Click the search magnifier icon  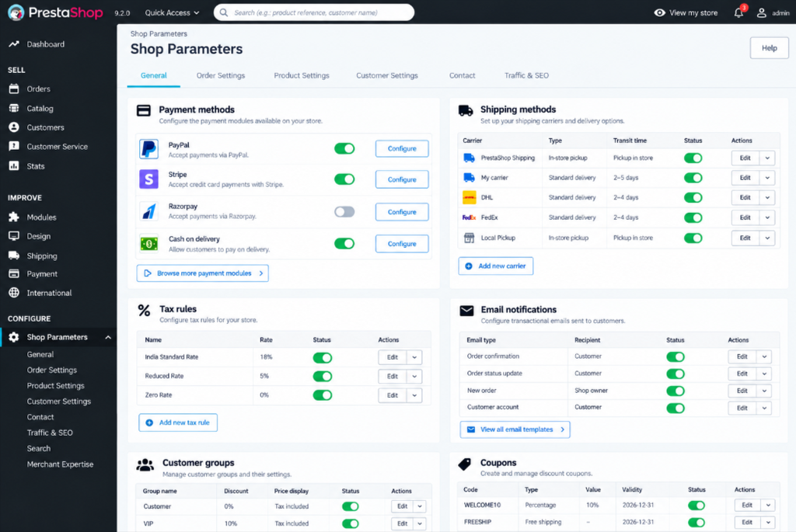click(x=223, y=12)
